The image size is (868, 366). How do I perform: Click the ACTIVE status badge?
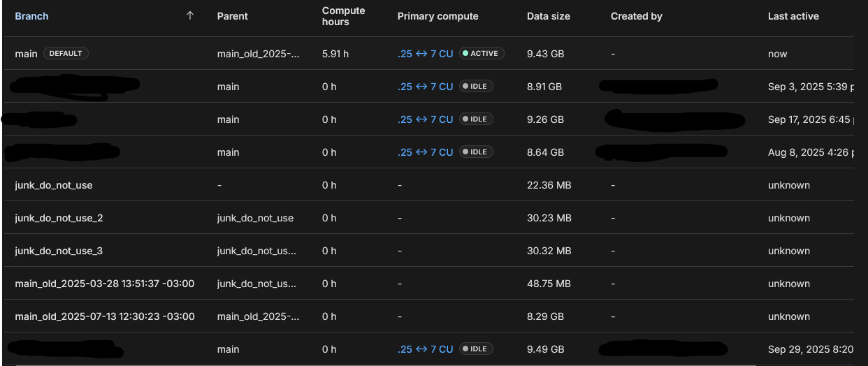click(482, 54)
